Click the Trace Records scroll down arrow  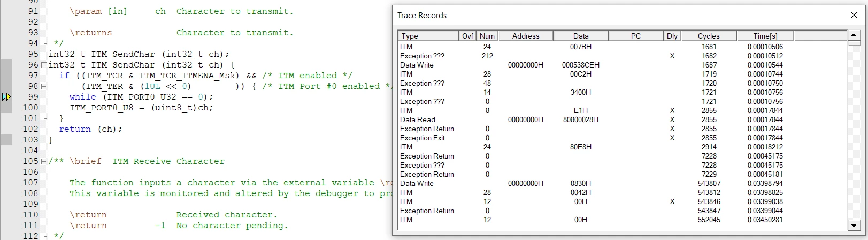[x=854, y=226]
